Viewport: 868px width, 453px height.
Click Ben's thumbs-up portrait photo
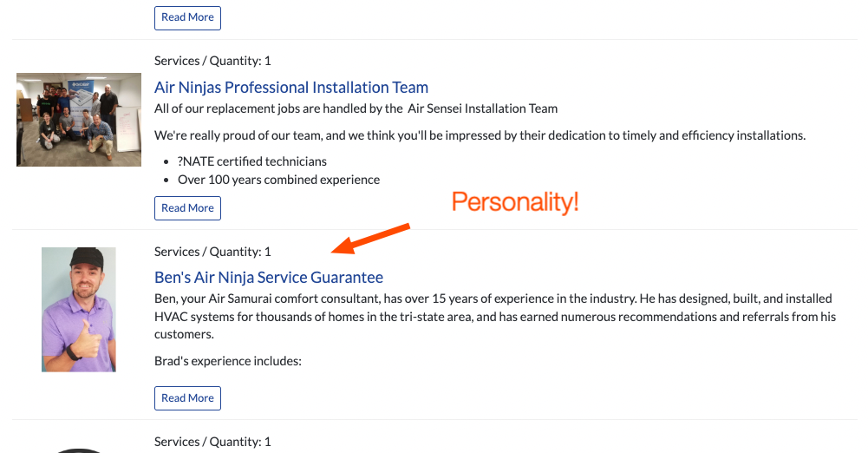coord(79,310)
